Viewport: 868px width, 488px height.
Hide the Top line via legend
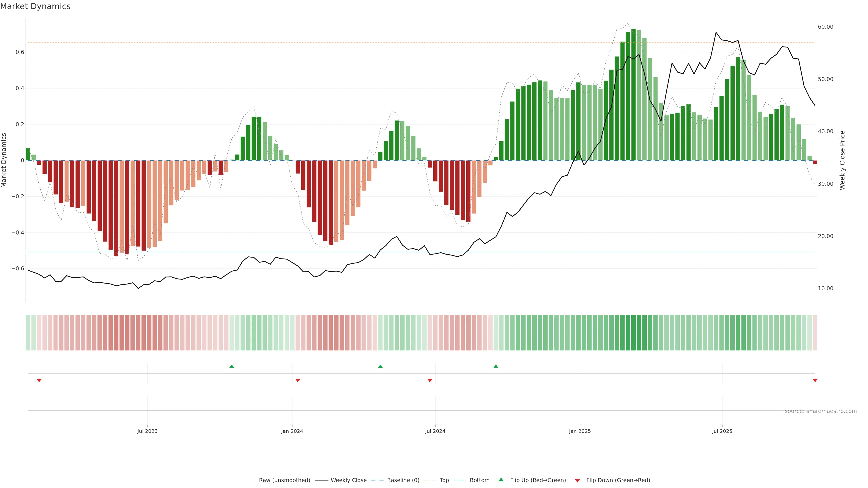444,480
